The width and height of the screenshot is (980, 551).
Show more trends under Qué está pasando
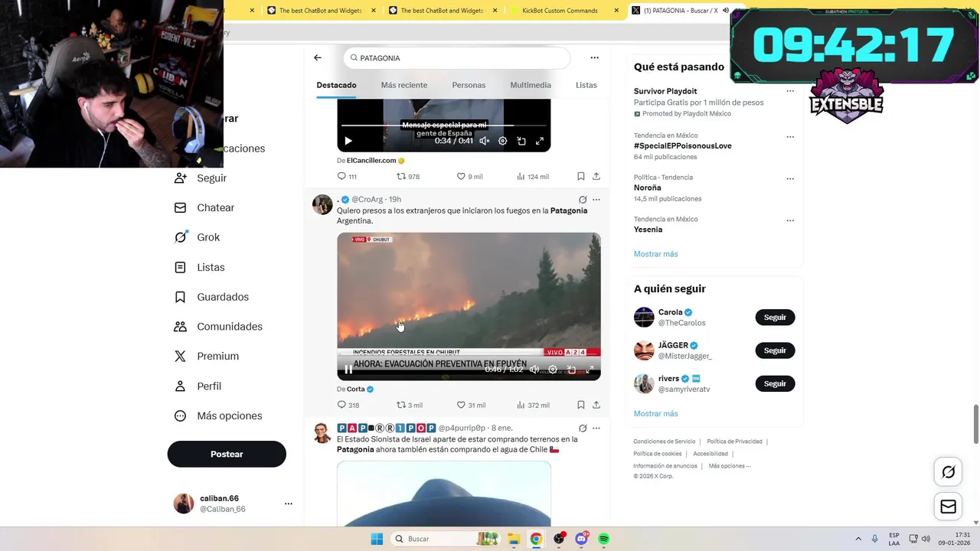click(x=655, y=254)
